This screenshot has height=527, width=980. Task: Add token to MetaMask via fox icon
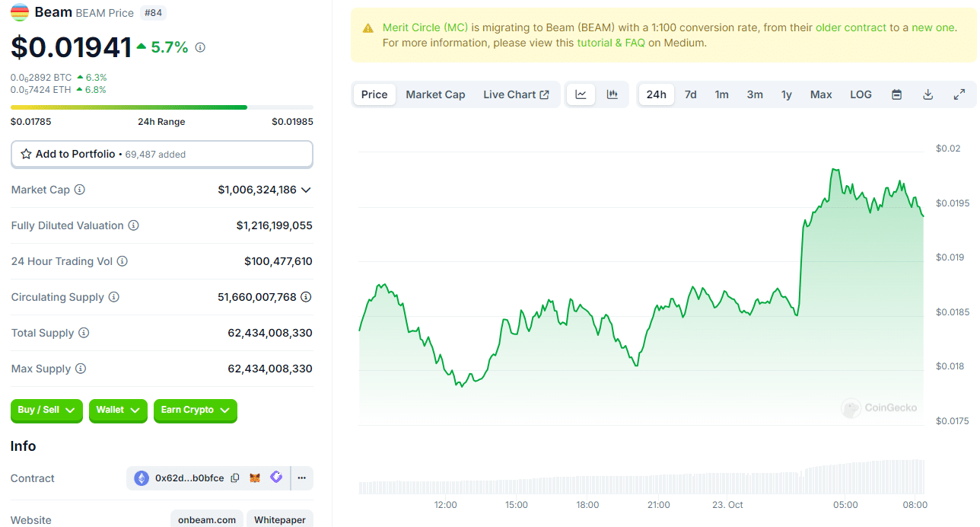point(256,478)
